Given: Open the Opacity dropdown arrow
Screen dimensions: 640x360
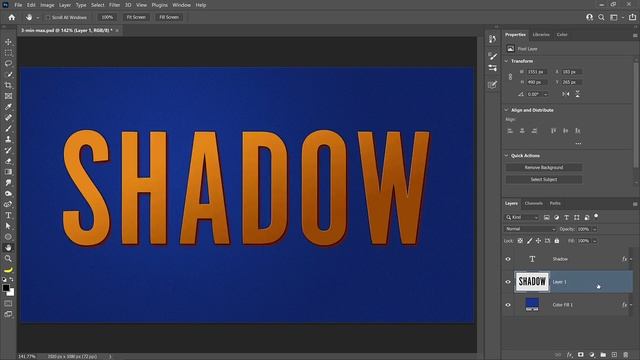Looking at the screenshot, I should pyautogui.click(x=595, y=229).
